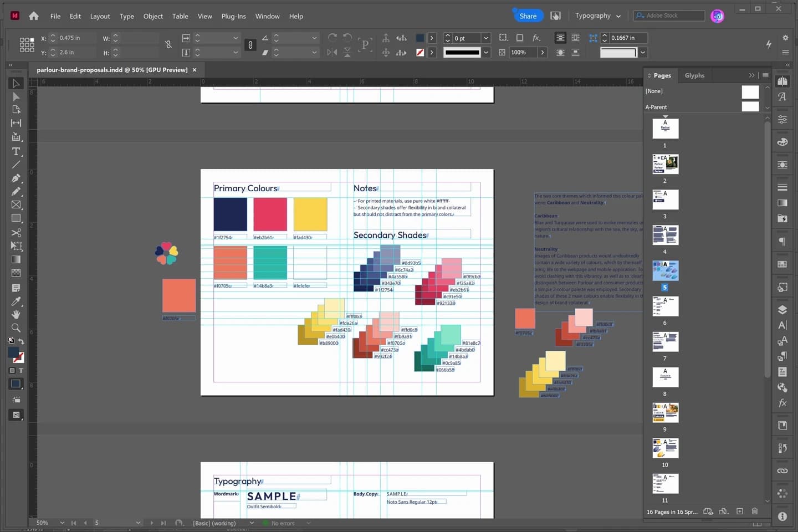Open the File menu
This screenshot has height=532, width=798.
coord(55,16)
